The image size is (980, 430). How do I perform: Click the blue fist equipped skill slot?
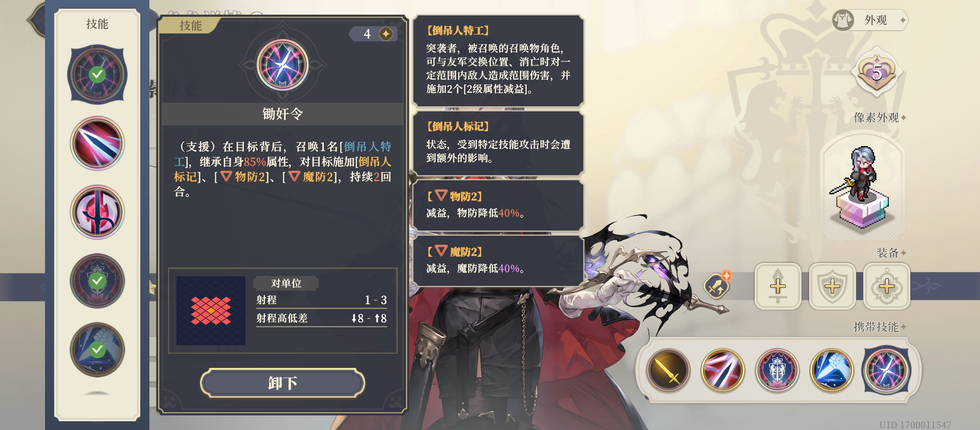[x=832, y=370]
